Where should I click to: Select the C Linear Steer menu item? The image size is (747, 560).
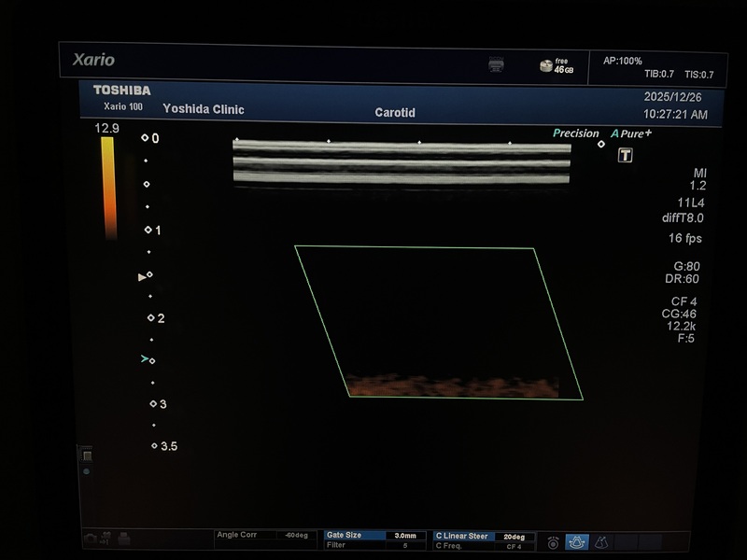tap(461, 537)
